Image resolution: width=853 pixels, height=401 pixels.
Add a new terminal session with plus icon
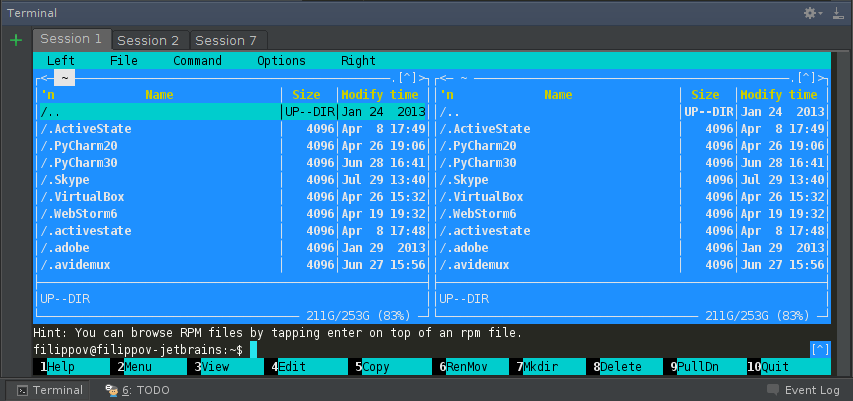[x=16, y=40]
